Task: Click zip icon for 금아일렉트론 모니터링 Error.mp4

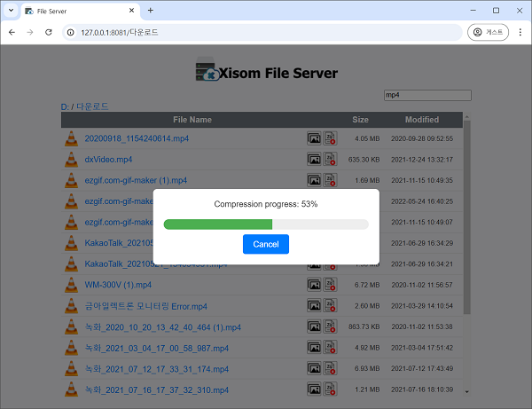Action: pos(330,306)
